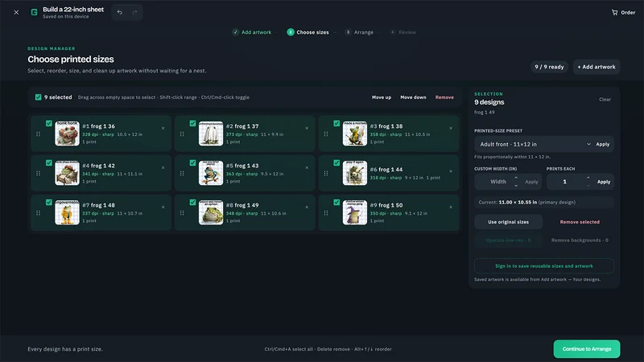Click Move down in the selection bar
644x362 pixels.
413,97
